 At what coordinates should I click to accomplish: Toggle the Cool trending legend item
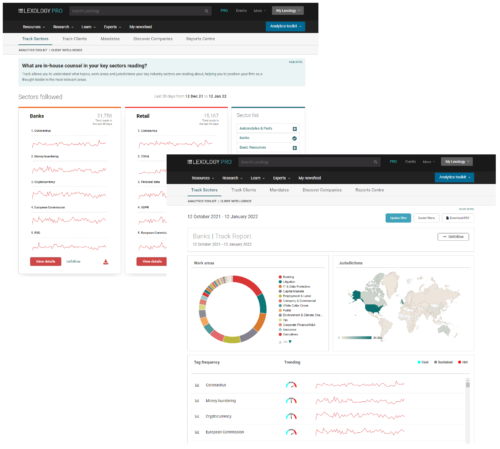pos(423,362)
